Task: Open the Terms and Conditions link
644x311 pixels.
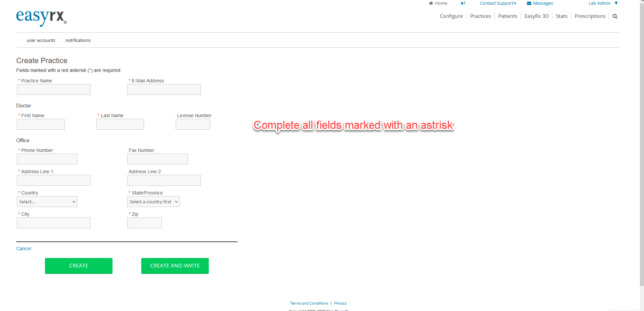Action: (309, 303)
